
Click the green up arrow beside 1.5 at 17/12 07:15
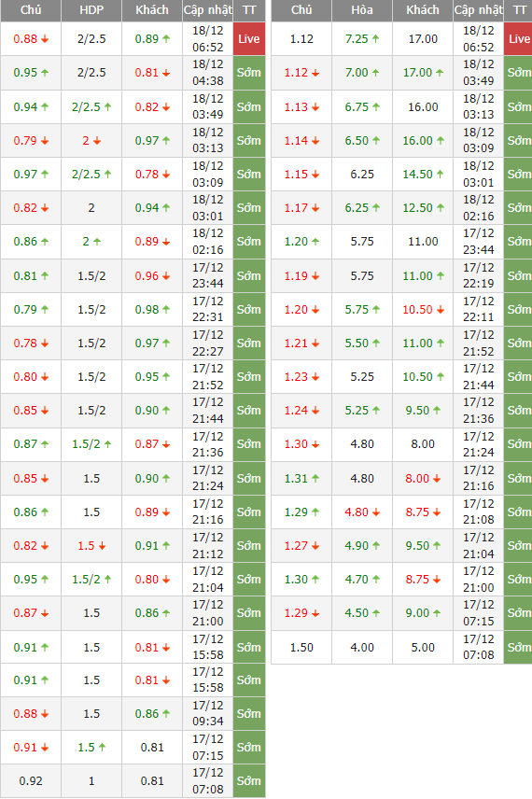(102, 747)
